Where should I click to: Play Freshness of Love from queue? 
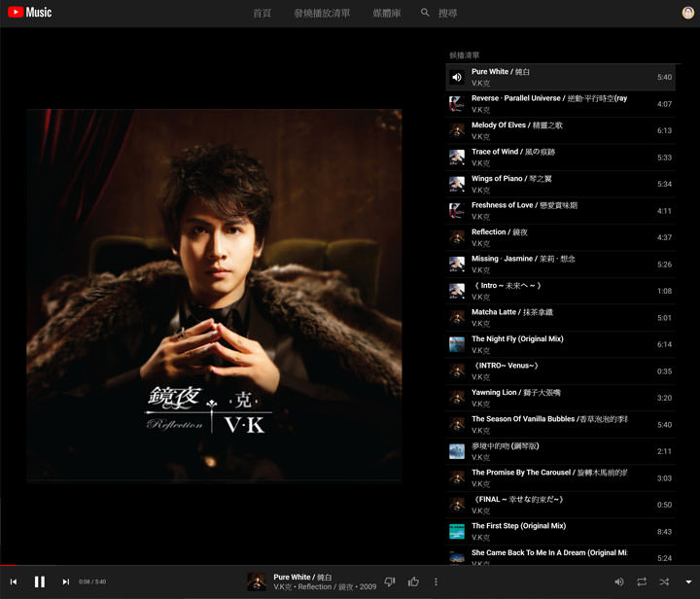pos(560,211)
